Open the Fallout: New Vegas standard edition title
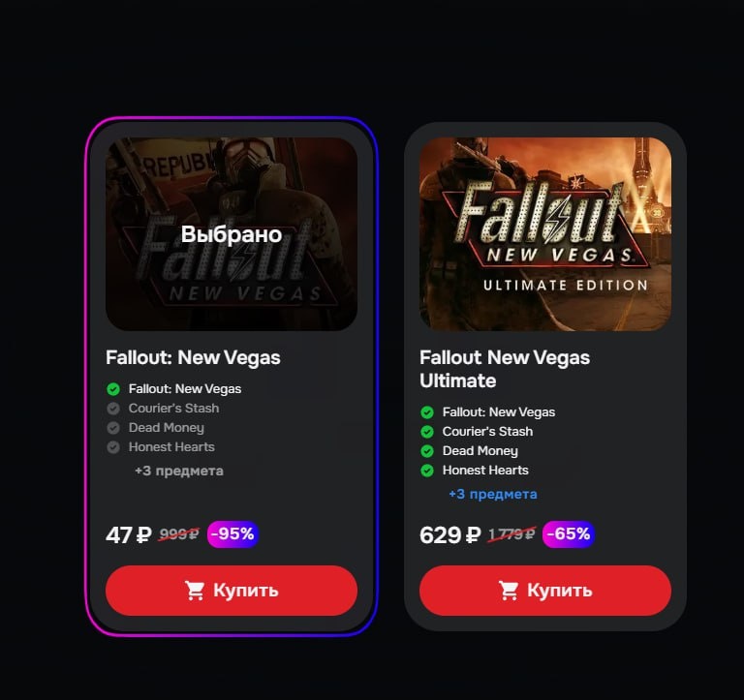 (x=193, y=358)
